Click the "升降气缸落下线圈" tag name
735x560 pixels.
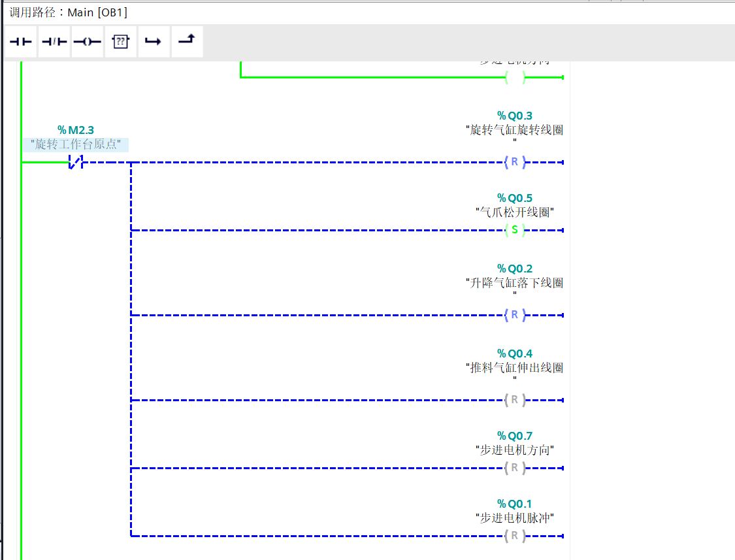tap(515, 286)
